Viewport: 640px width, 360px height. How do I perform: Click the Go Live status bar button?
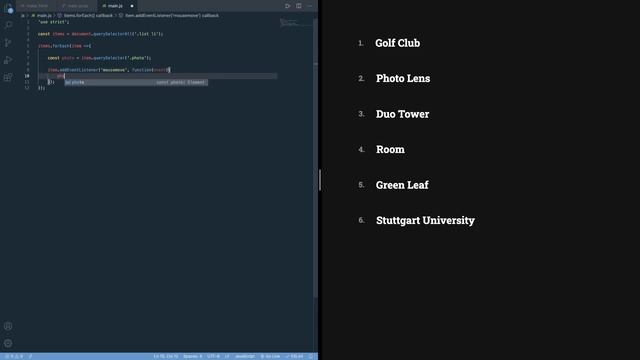(x=270, y=356)
